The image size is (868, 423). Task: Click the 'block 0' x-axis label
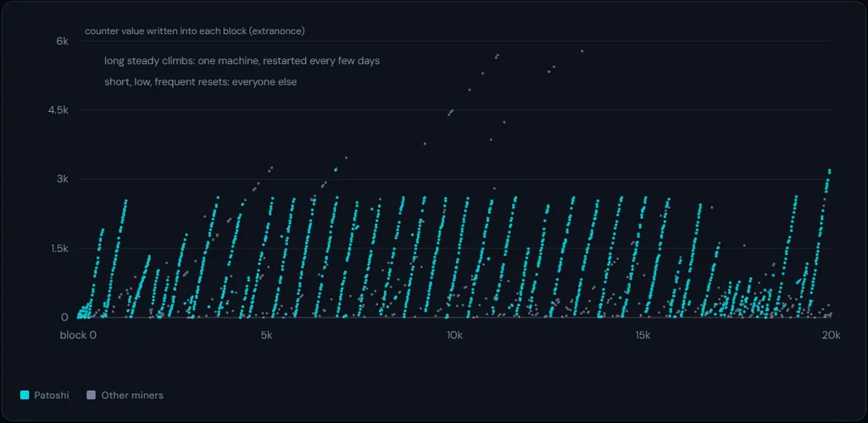(x=79, y=336)
